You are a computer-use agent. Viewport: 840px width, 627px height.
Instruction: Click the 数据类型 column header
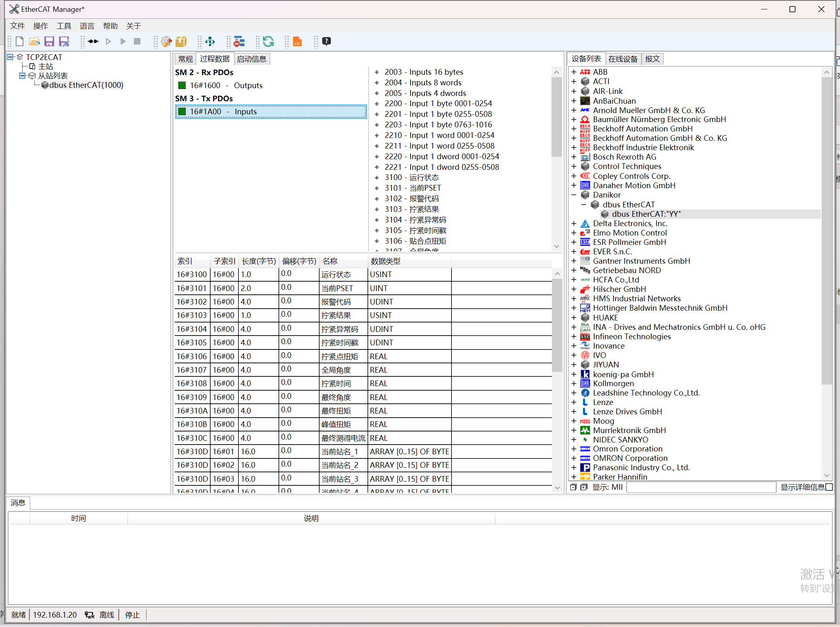tap(409, 261)
